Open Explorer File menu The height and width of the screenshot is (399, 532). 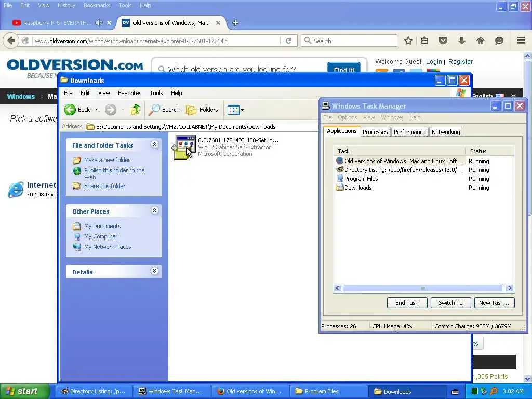(x=68, y=93)
